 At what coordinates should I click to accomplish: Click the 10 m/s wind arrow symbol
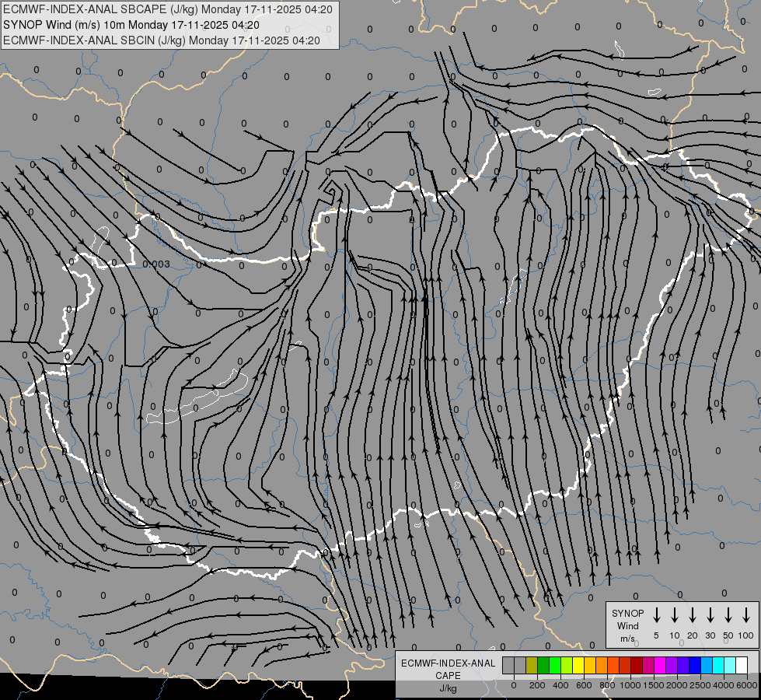click(x=674, y=614)
